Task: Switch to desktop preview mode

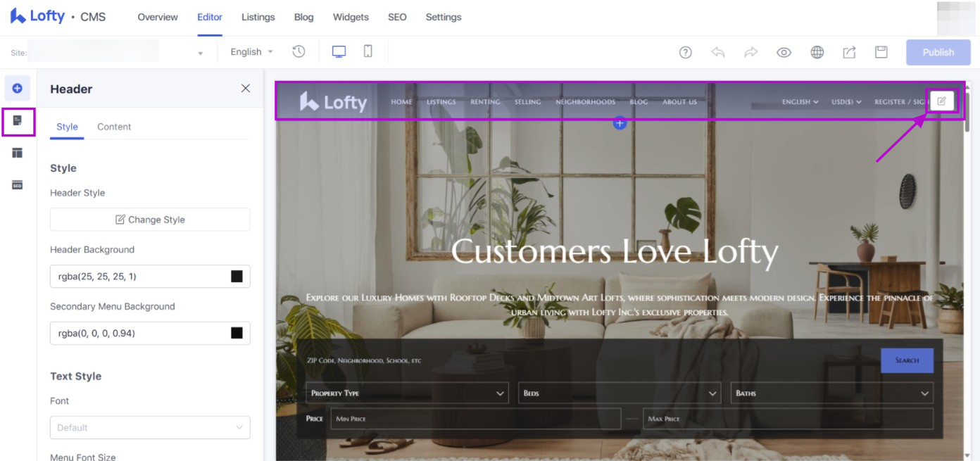Action: pyautogui.click(x=339, y=51)
